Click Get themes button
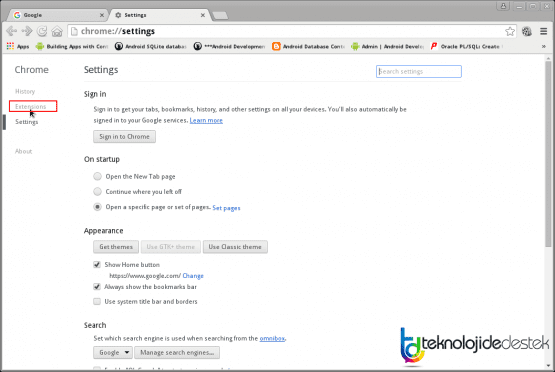This screenshot has width=555, height=372. [116, 247]
